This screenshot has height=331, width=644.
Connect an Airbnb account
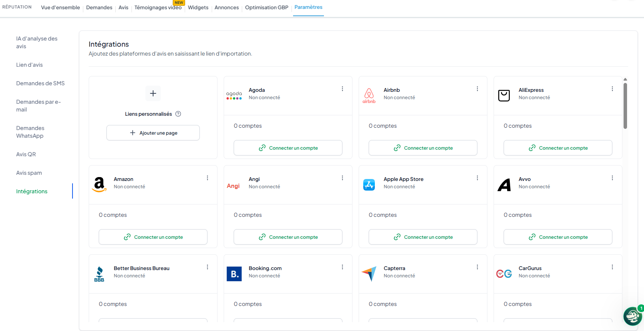click(x=423, y=148)
